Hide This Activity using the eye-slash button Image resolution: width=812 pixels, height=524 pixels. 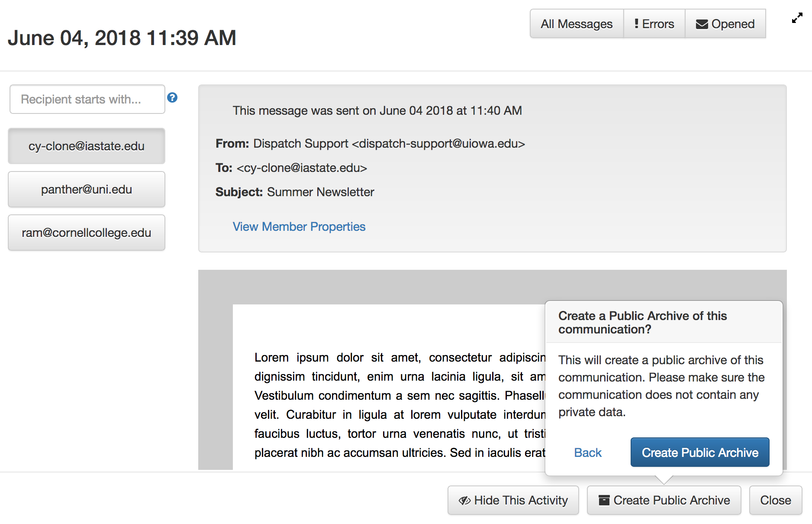click(513, 500)
